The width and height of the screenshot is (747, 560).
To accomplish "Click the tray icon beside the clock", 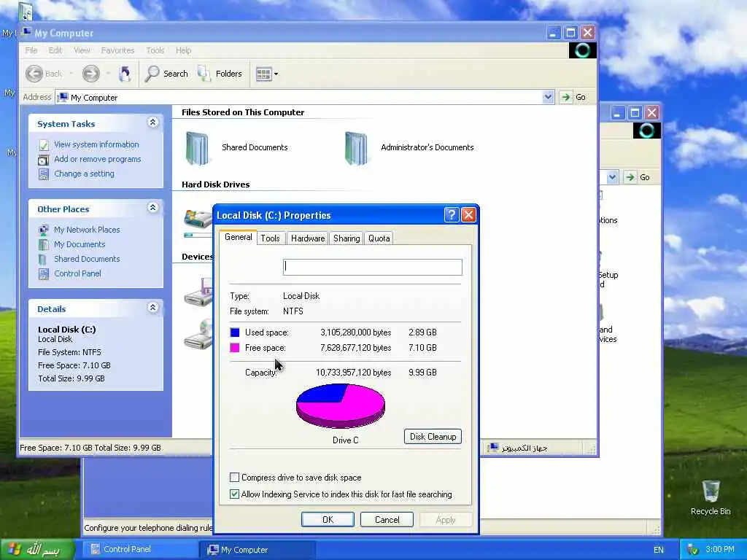I will pyautogui.click(x=693, y=550).
